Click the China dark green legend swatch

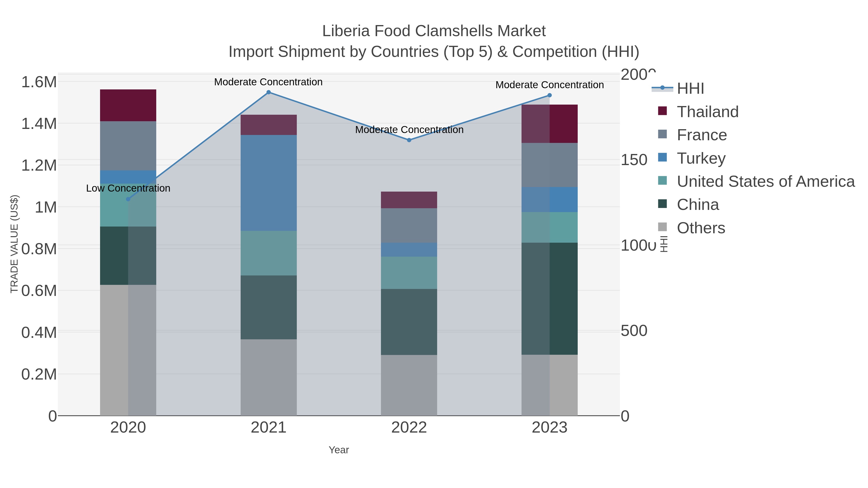click(663, 204)
